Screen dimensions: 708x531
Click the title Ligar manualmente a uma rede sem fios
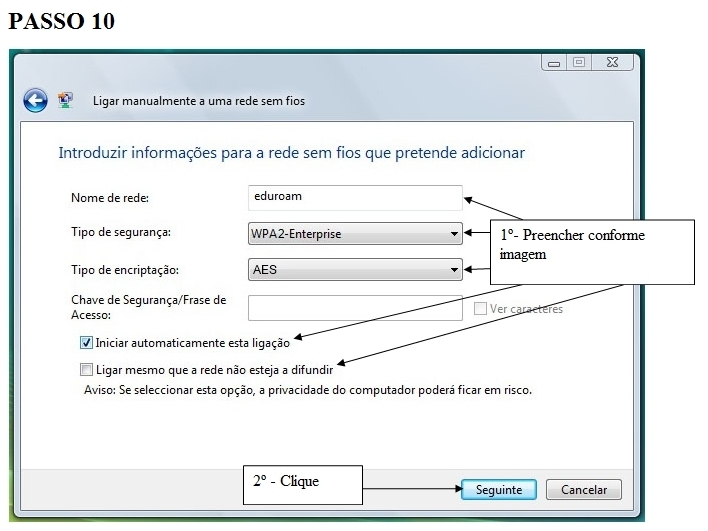199,101
